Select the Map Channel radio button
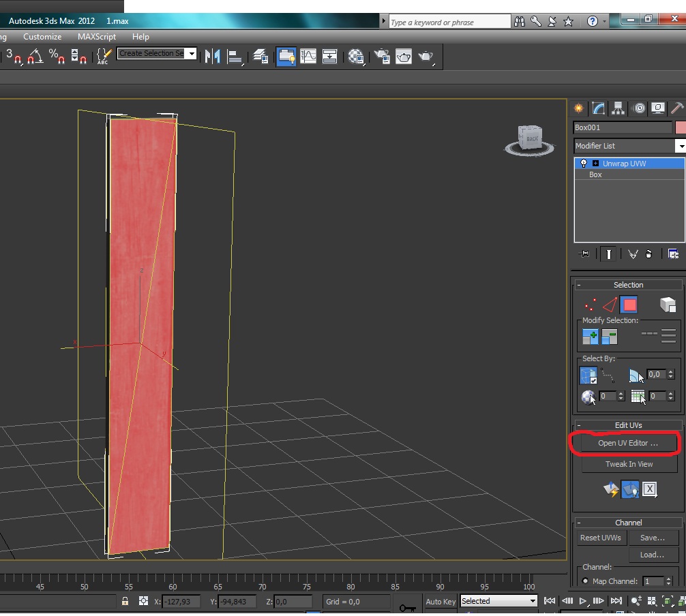The height and width of the screenshot is (616, 686). click(x=586, y=581)
